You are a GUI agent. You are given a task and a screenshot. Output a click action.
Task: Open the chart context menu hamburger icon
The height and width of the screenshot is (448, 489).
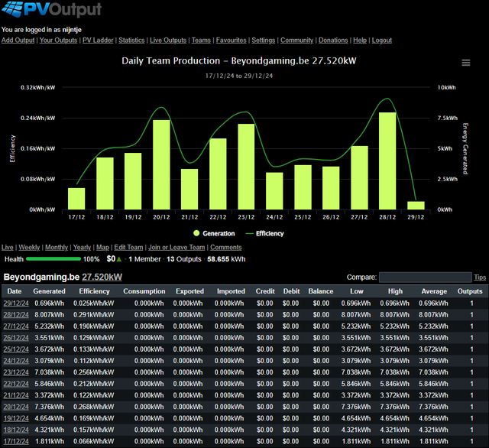click(465, 63)
